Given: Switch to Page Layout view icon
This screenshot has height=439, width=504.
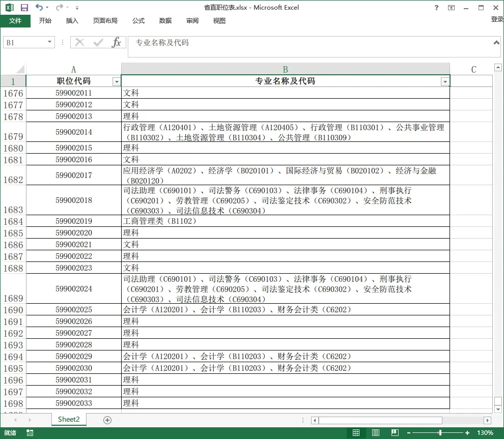Looking at the screenshot, I should 376,433.
